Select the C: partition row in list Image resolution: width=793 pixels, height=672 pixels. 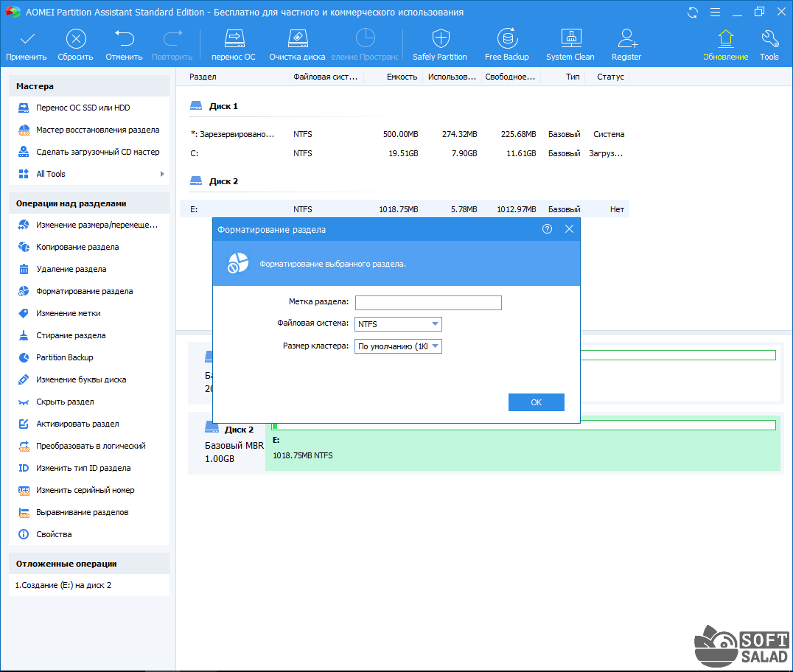click(x=404, y=153)
